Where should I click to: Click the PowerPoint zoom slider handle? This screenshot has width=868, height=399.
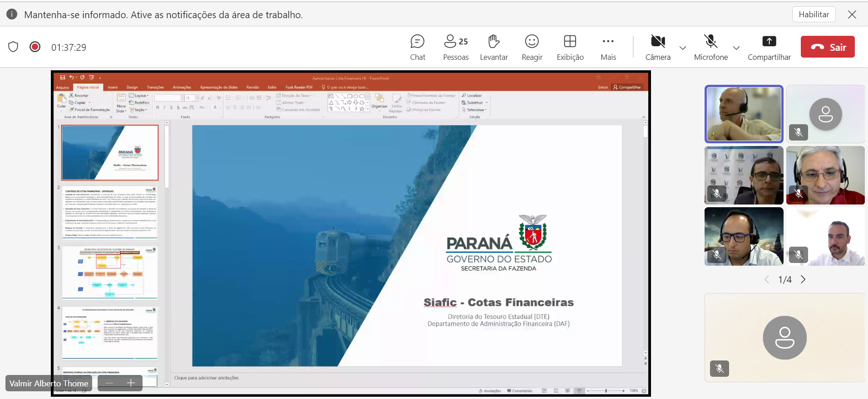click(x=606, y=391)
